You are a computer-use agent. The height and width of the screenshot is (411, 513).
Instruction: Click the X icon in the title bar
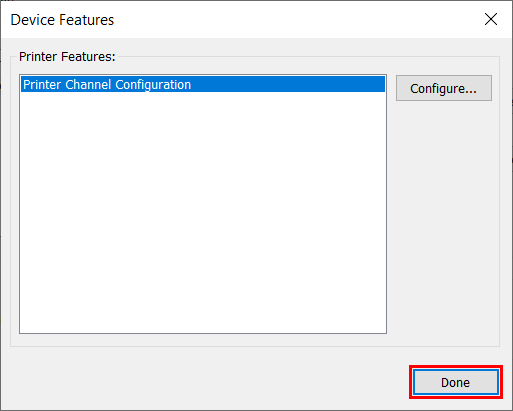click(x=491, y=19)
